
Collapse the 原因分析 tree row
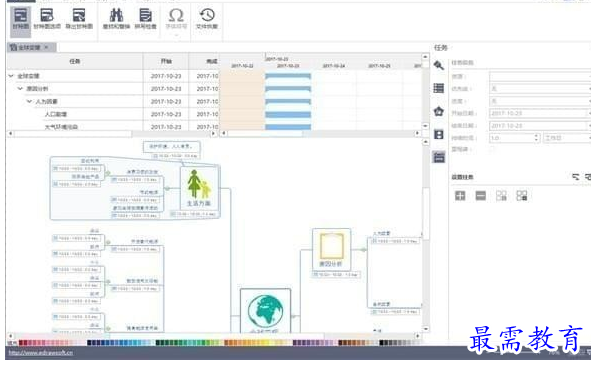point(20,89)
